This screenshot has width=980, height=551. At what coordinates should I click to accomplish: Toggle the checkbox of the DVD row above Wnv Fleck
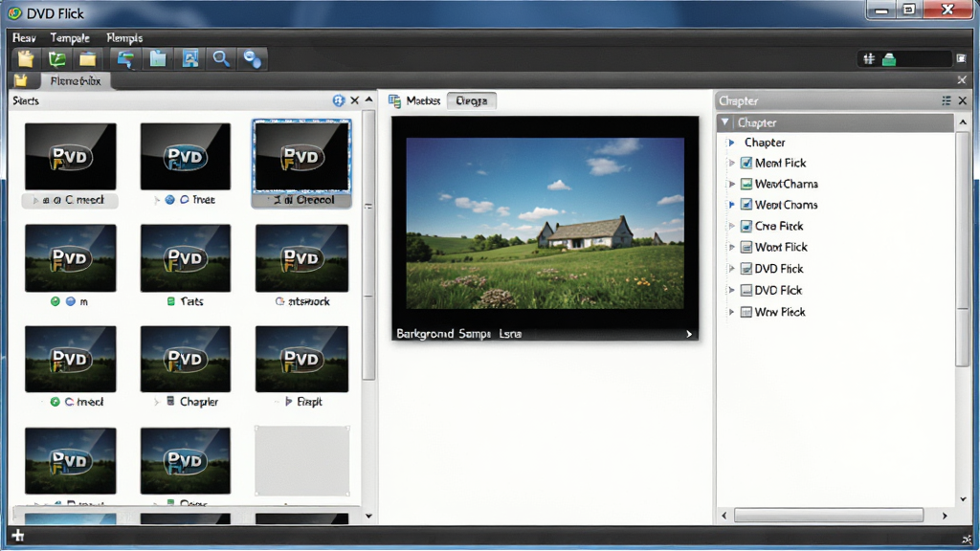(x=746, y=290)
